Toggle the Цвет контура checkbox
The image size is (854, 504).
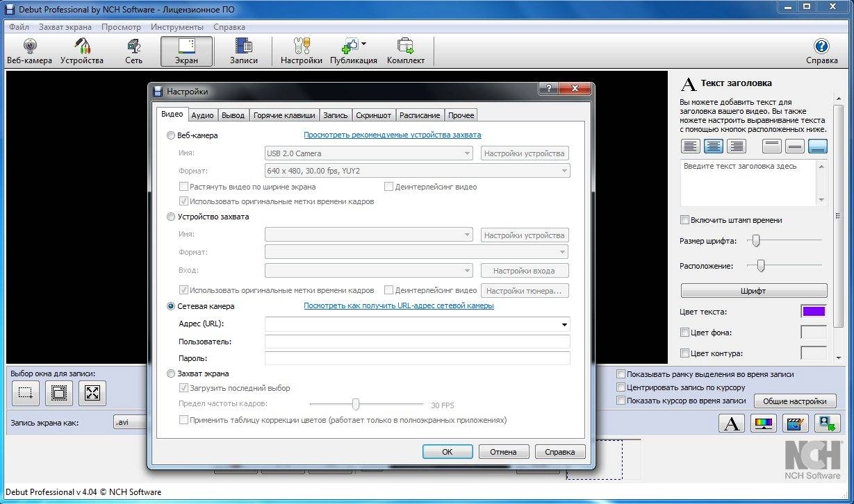pos(685,353)
